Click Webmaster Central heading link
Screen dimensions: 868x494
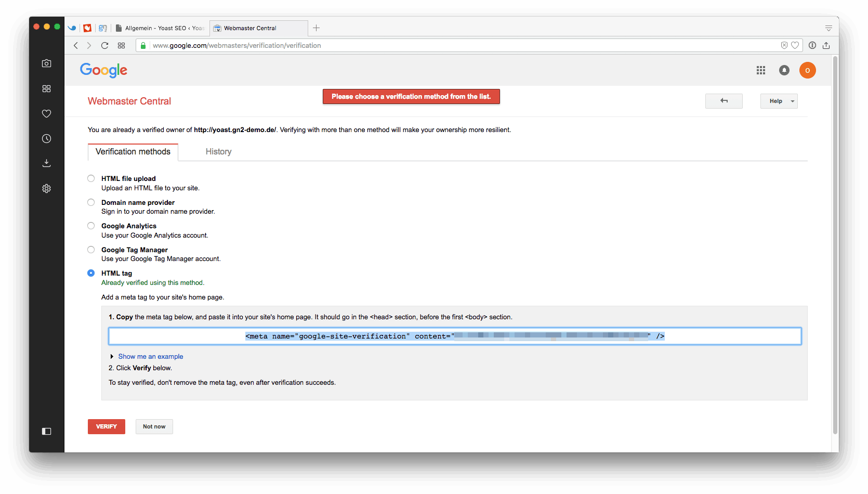pos(129,101)
